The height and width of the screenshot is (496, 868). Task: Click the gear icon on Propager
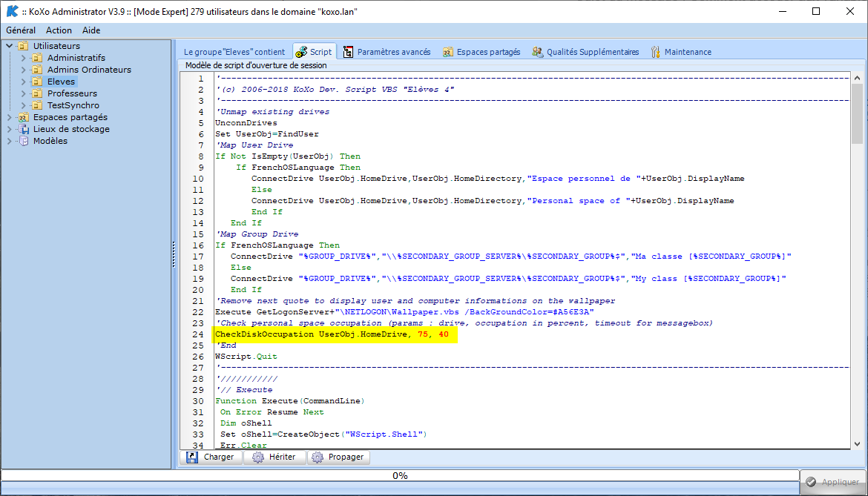point(318,457)
